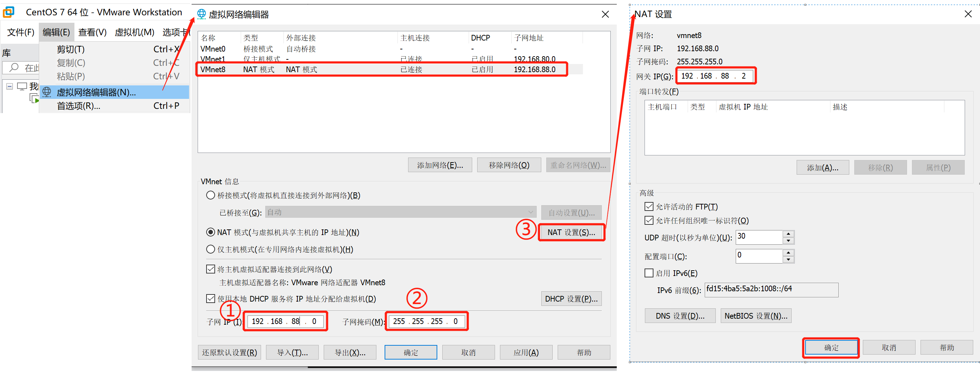Click the 子网掩码 input field
Viewport: 980px width, 372px height.
[x=427, y=321]
